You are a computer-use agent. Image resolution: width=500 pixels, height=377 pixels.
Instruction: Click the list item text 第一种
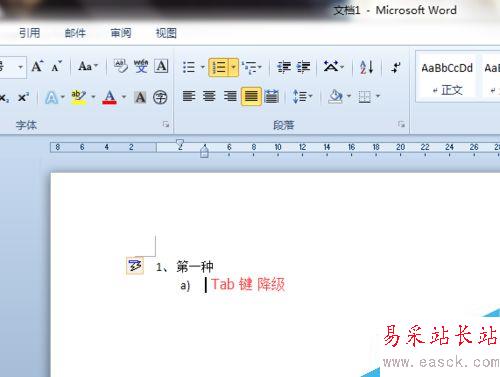tap(195, 266)
